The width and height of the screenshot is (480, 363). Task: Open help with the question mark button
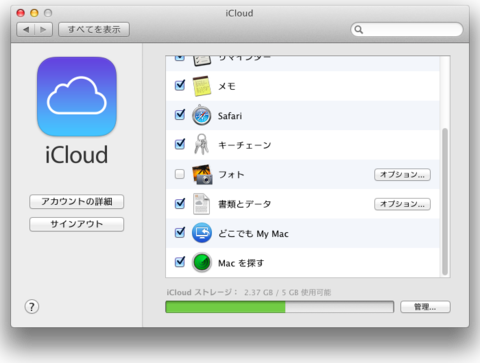[x=32, y=307]
